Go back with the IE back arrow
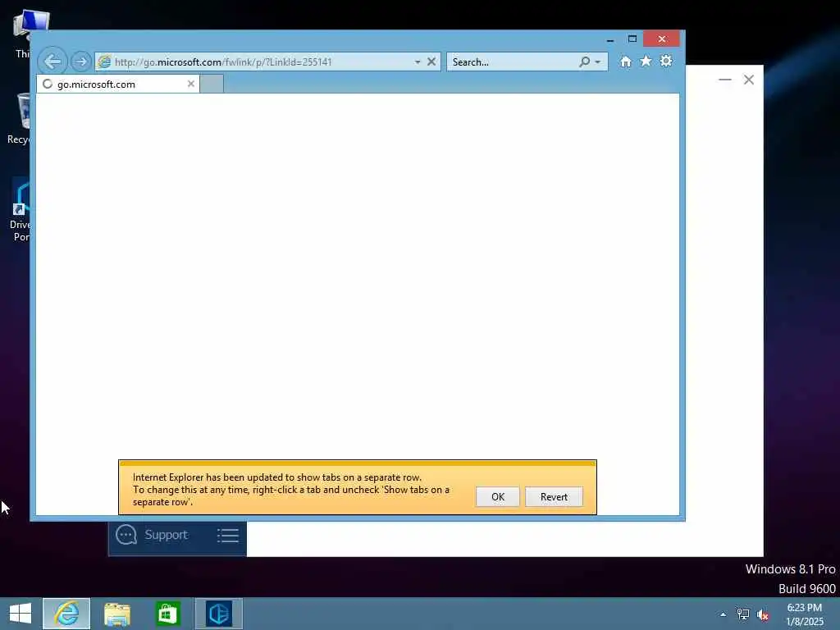Image resolution: width=840 pixels, height=630 pixels. pyautogui.click(x=52, y=62)
